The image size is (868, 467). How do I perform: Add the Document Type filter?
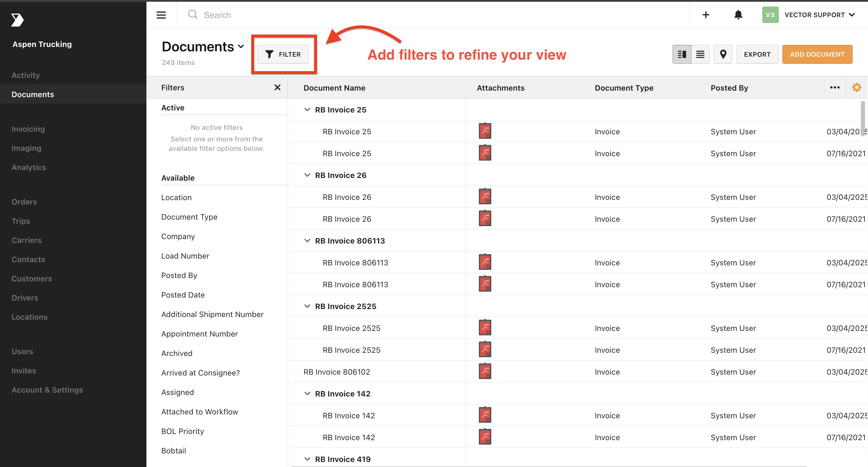[189, 217]
